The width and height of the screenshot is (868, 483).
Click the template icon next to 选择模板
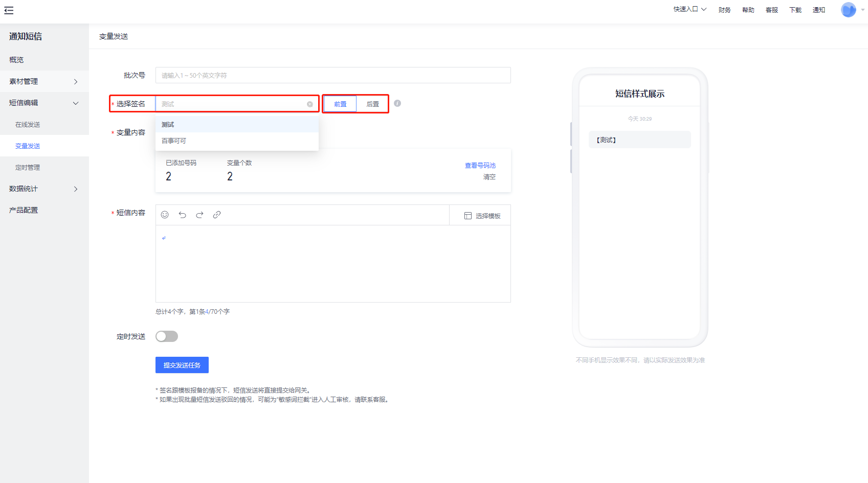[x=468, y=216]
